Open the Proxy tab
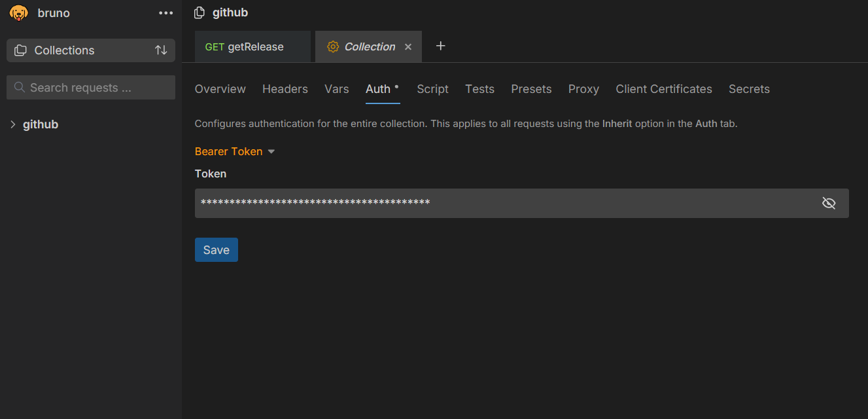The width and height of the screenshot is (868, 419). click(583, 89)
